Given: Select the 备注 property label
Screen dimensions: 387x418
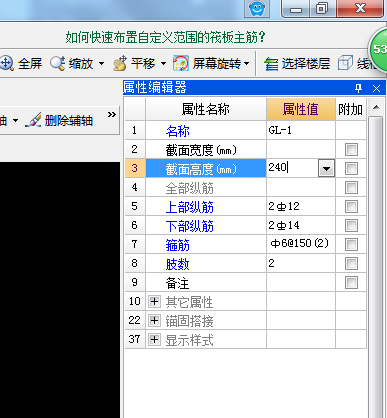Looking at the screenshot, I should 178,283.
